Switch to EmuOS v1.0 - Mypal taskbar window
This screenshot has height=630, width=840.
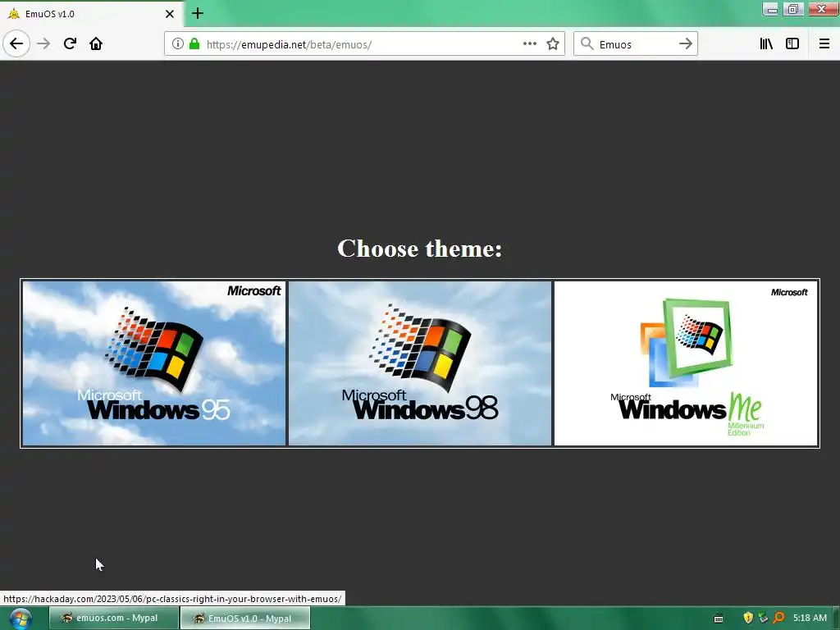pyautogui.click(x=244, y=619)
